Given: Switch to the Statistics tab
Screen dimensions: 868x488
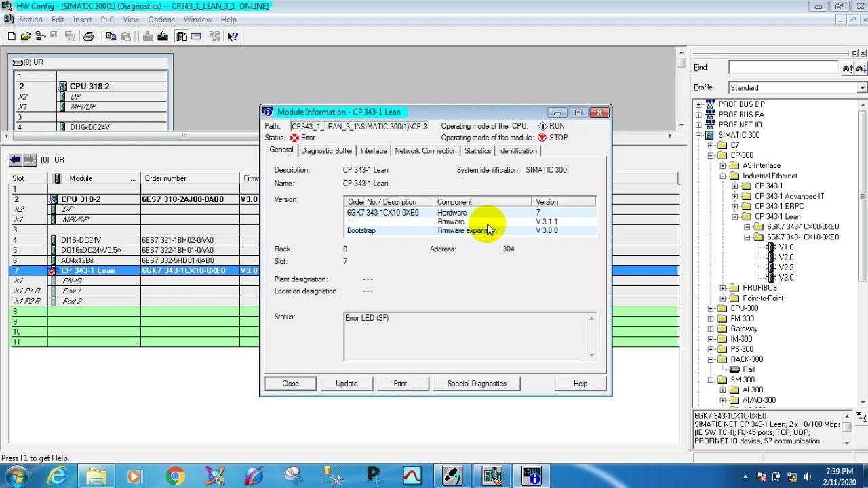Looking at the screenshot, I should pyautogui.click(x=477, y=151).
